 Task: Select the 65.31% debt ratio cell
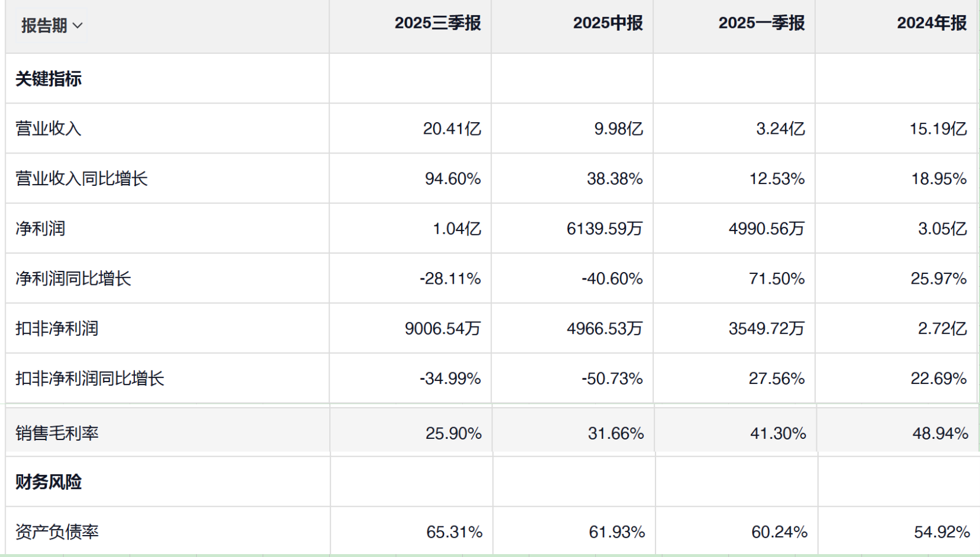coord(454,532)
